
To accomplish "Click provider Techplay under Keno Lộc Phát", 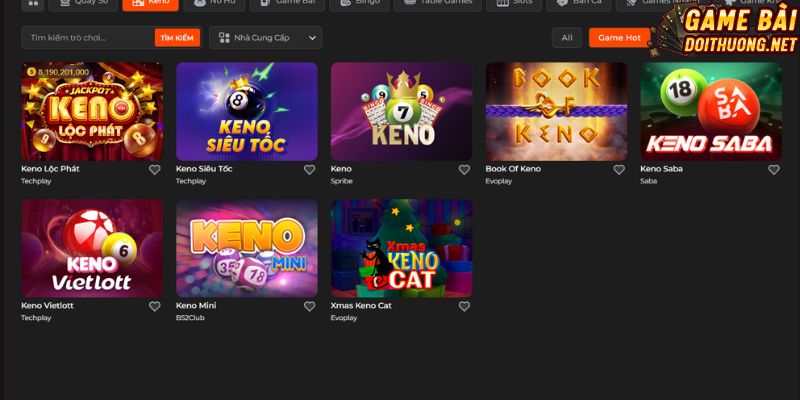I will [36, 181].
